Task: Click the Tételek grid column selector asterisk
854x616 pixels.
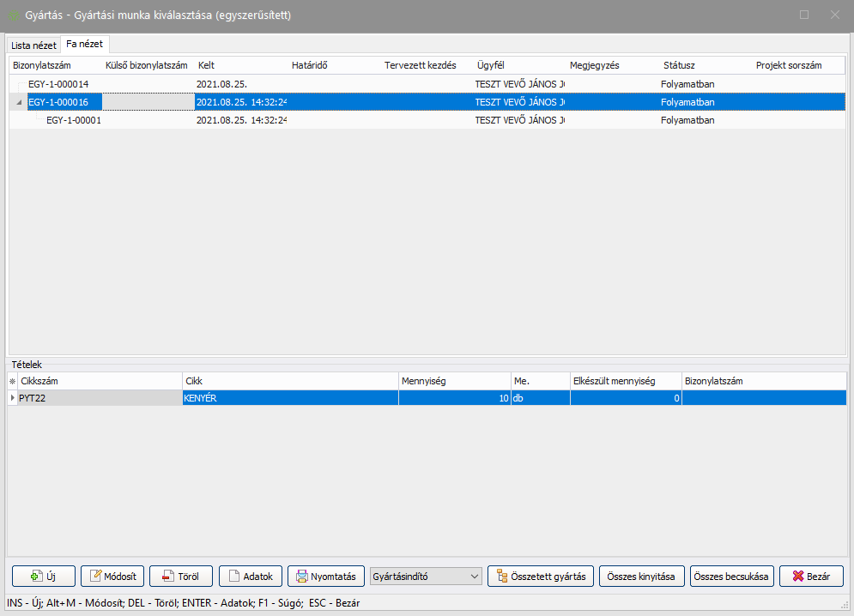Action: [x=12, y=381]
